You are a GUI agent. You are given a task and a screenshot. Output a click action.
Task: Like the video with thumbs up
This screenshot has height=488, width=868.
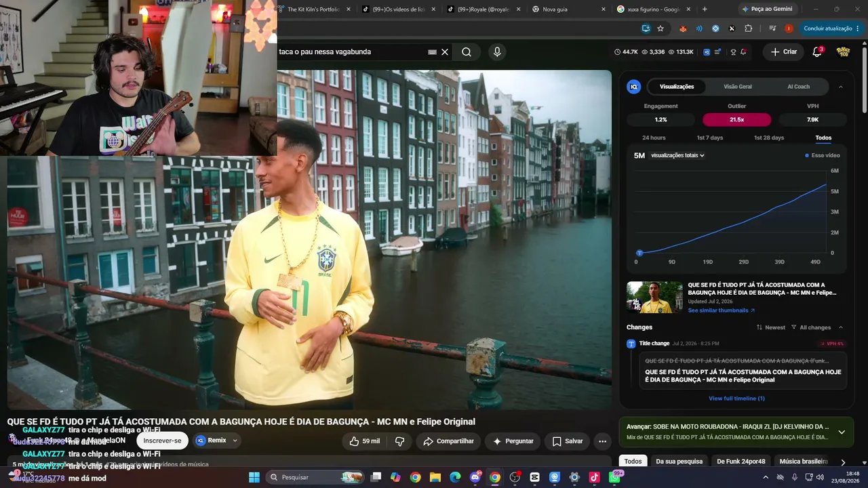coord(364,441)
